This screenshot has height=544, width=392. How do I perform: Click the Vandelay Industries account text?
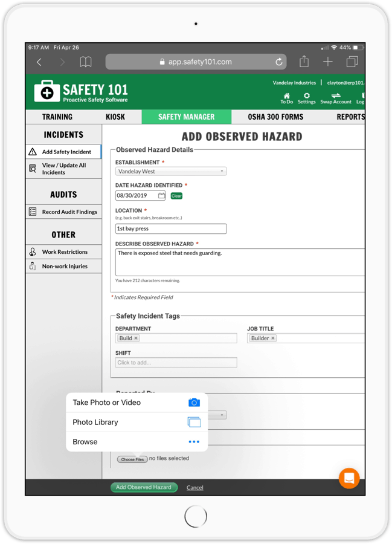click(294, 83)
